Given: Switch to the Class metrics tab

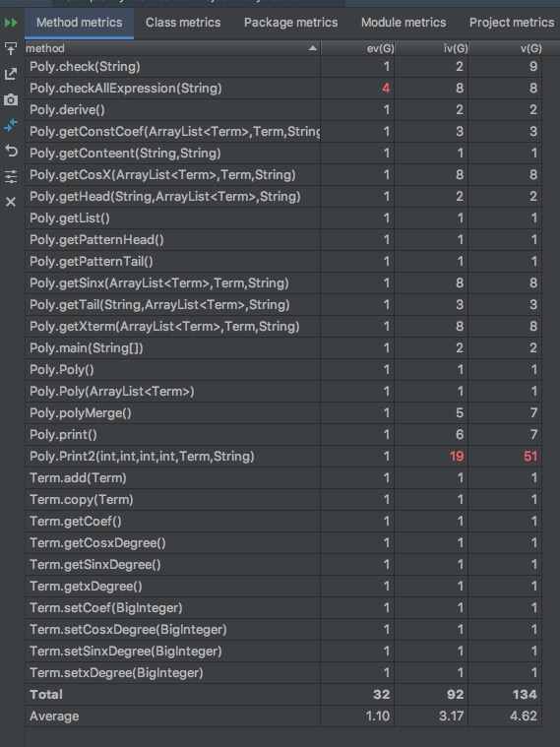Looking at the screenshot, I should click(183, 23).
